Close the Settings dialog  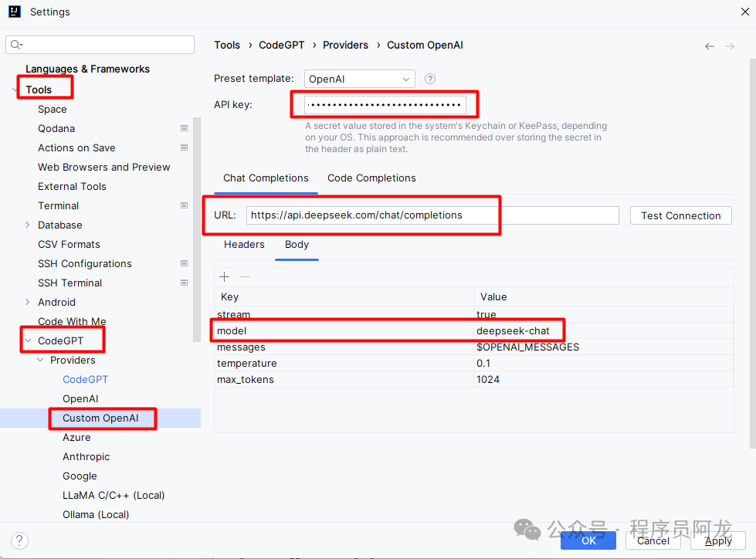[745, 12]
